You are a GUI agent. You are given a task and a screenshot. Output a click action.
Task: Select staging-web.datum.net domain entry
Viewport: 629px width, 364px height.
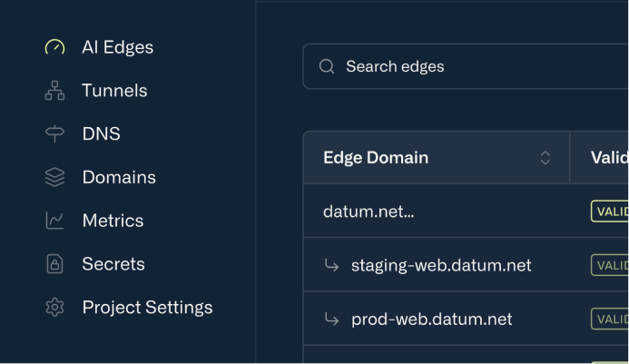point(441,265)
